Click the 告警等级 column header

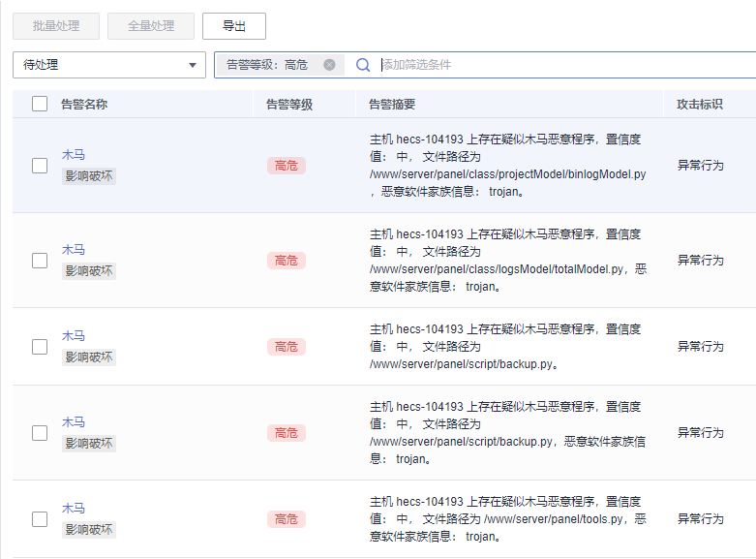tap(289, 104)
